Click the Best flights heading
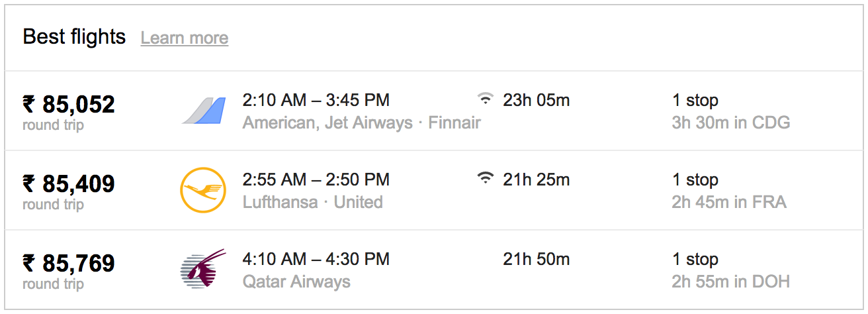The height and width of the screenshot is (314, 868). [x=74, y=36]
